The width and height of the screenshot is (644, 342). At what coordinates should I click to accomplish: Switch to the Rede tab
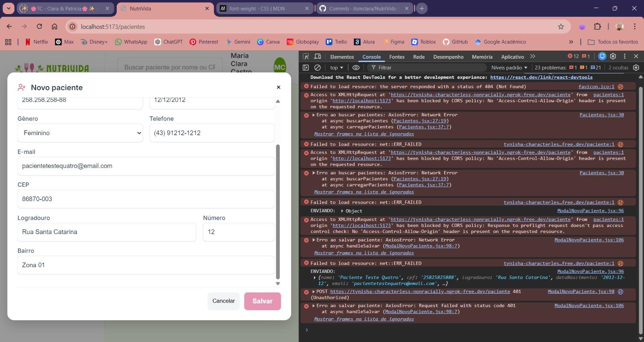tap(419, 57)
